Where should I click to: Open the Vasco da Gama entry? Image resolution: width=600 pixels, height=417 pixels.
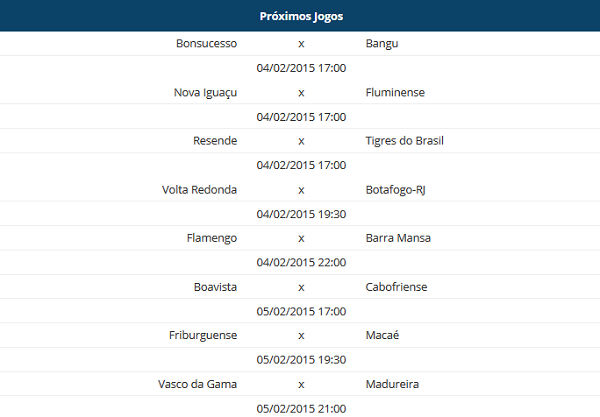pyautogui.click(x=197, y=384)
